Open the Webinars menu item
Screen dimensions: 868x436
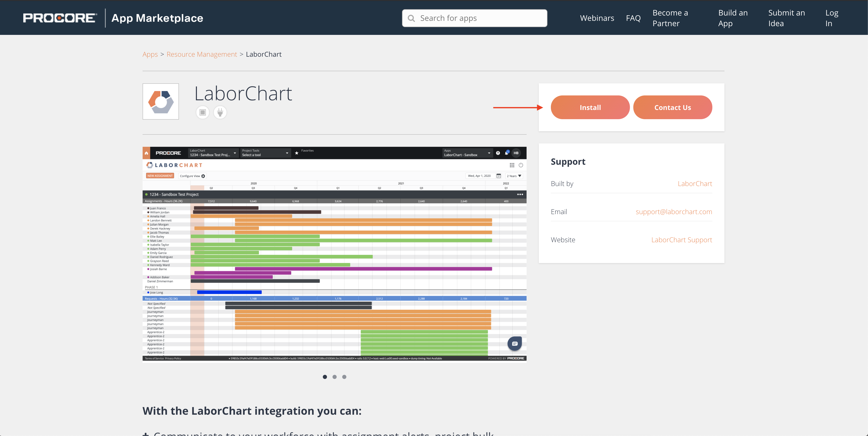coord(597,18)
